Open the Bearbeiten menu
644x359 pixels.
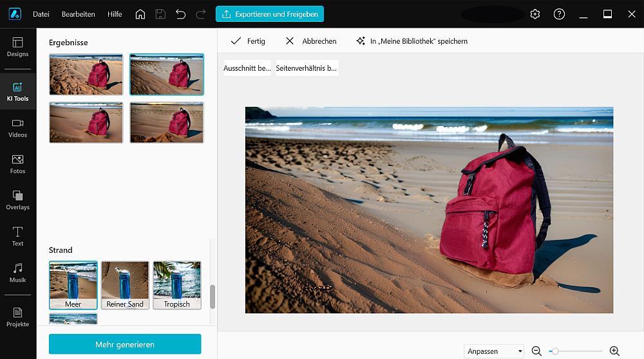[x=78, y=14]
